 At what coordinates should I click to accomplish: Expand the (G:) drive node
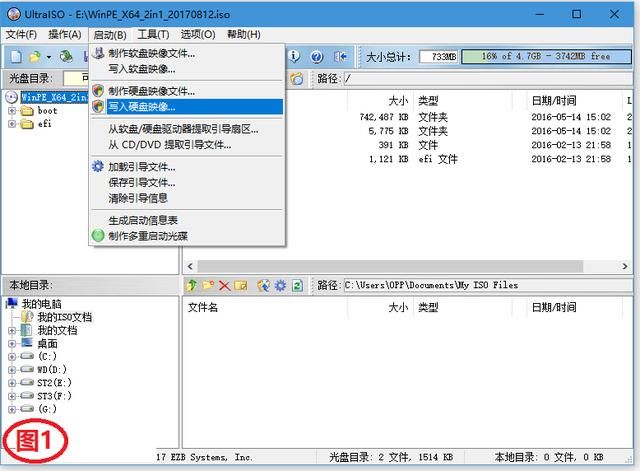(x=12, y=409)
